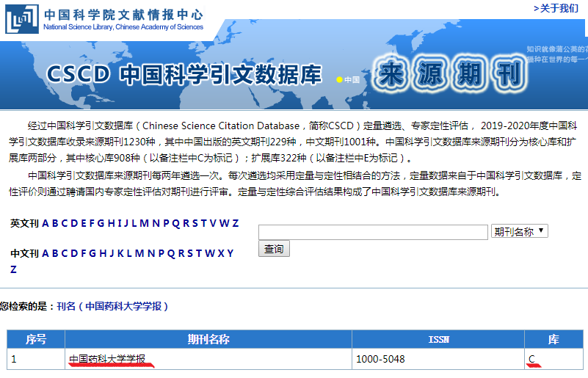Click the ISSN value 1000-5048
Image resolution: width=588 pixels, height=378 pixels.
coord(380,359)
